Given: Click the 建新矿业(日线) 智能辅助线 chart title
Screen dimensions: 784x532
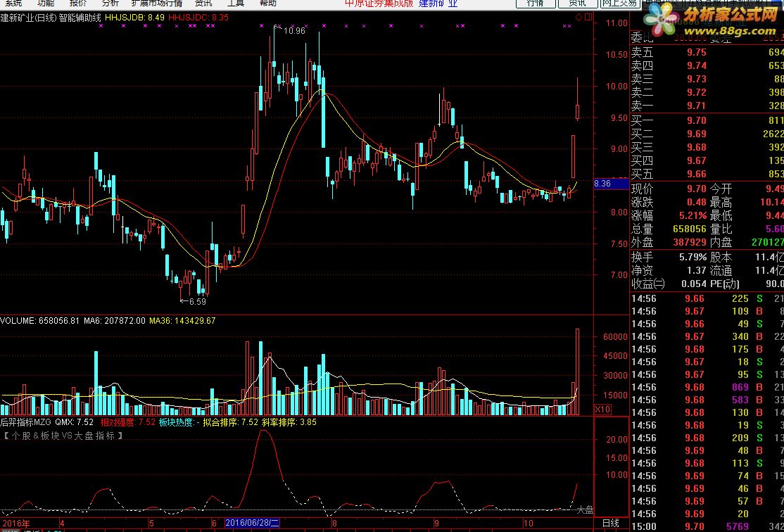Looking at the screenshot, I should (51, 18).
